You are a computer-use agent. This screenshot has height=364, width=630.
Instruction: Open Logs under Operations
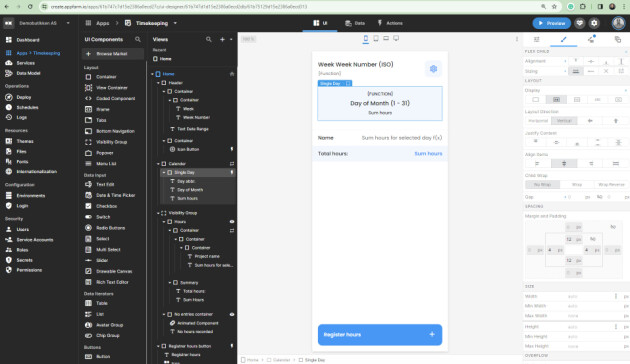[22, 117]
